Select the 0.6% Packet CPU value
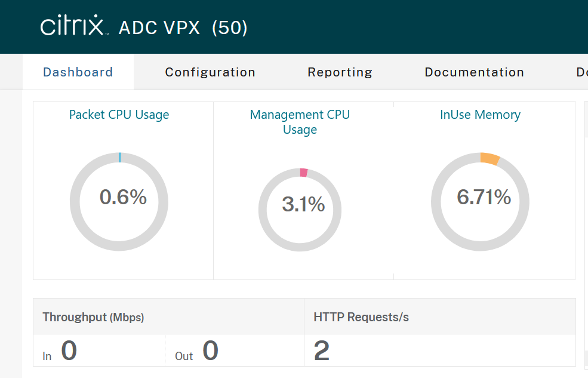 click(123, 197)
